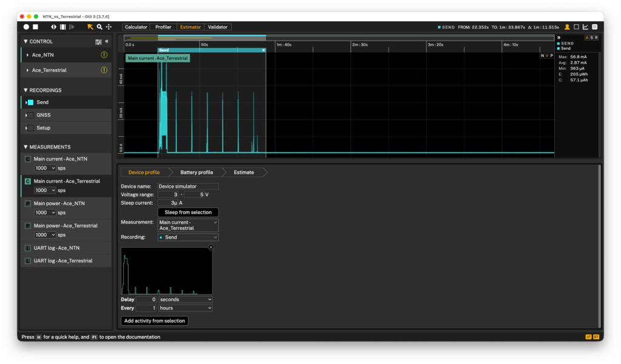Click the line chart icon in top bar
Viewport: 621px width, 364px height.
[x=585, y=27]
